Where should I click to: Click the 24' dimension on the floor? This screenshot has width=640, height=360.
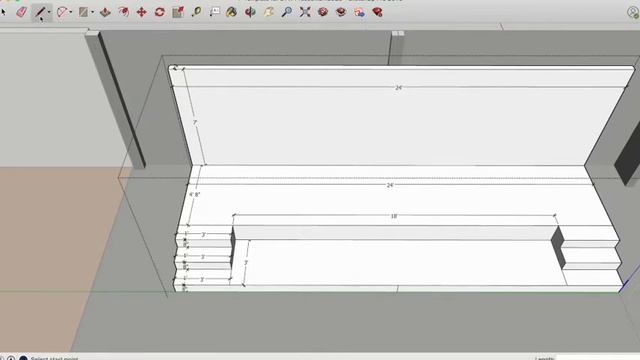point(390,185)
